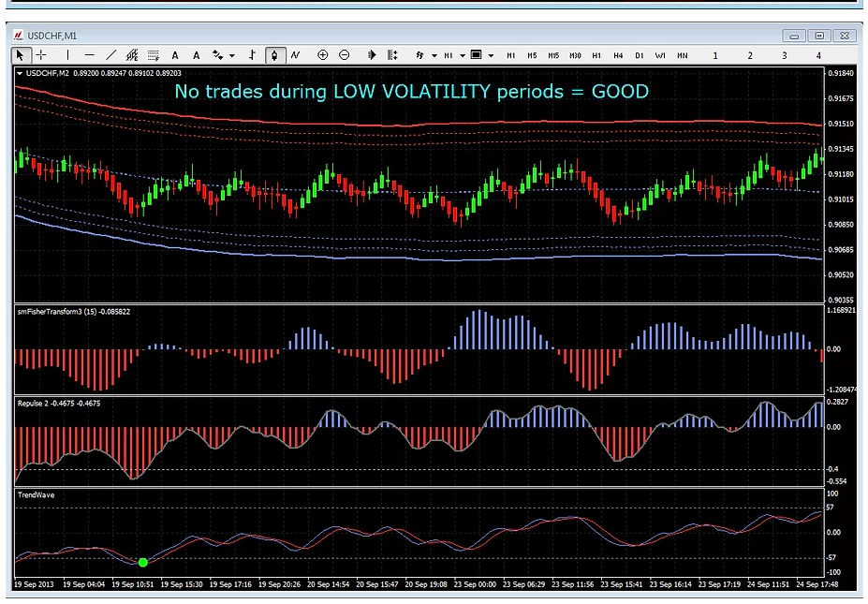Screen dimensions: 868x604
Task: Minimize the USDCHF,M1 chart window
Action: coord(794,36)
